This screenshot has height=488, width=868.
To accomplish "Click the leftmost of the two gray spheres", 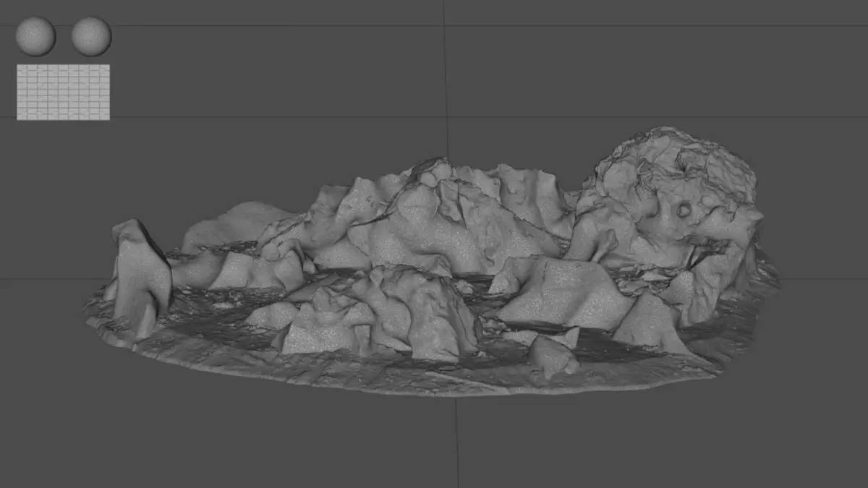I will tap(35, 36).
